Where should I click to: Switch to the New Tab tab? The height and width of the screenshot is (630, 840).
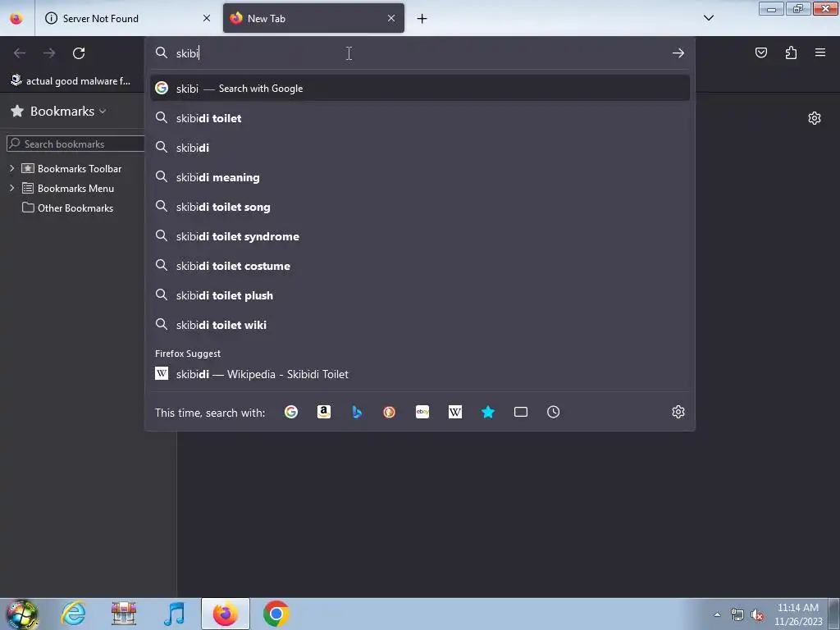pos(313,18)
